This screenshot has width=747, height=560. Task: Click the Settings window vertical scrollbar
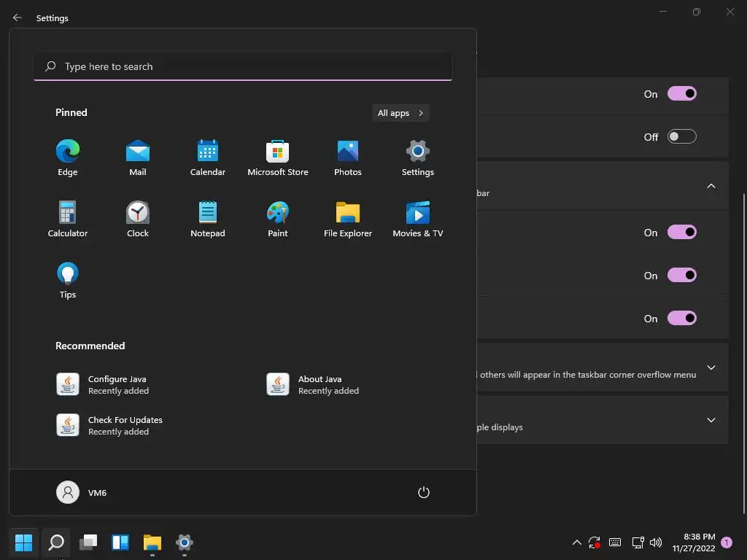(x=743, y=353)
